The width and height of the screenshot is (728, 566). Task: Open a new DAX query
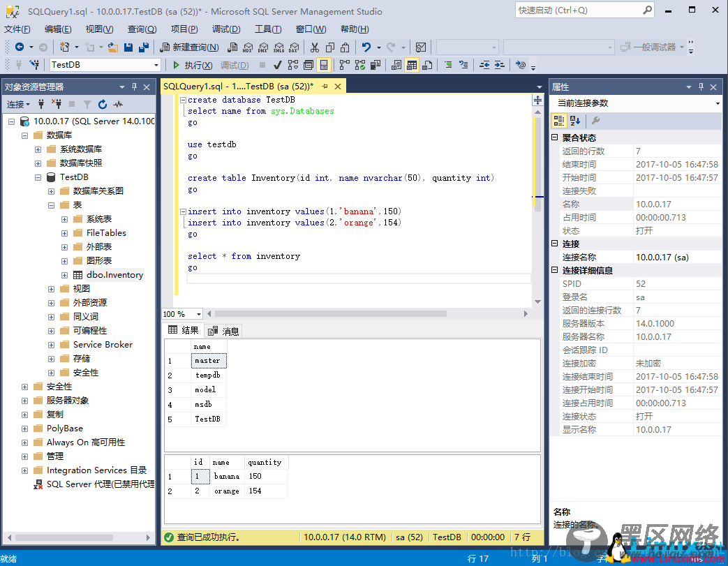tap(294, 47)
